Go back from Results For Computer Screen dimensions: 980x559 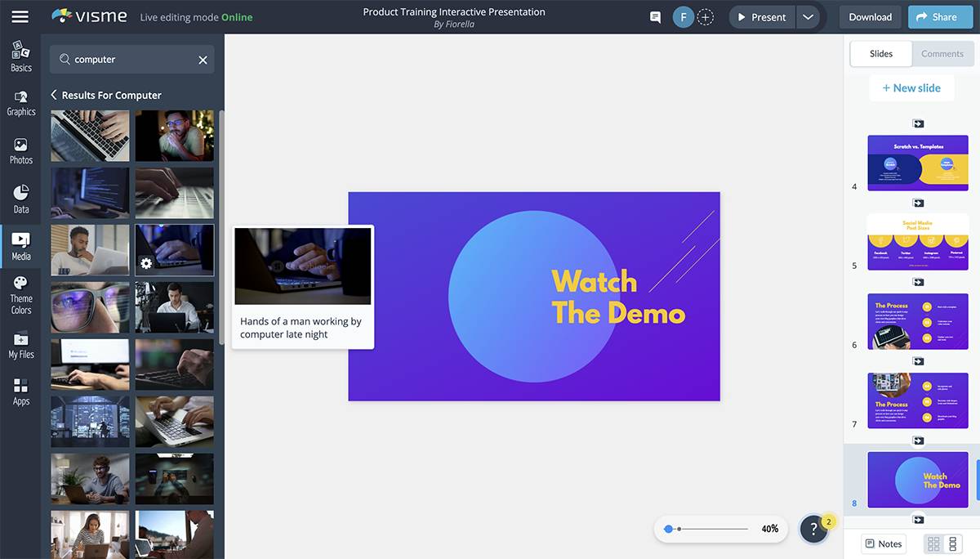[54, 95]
